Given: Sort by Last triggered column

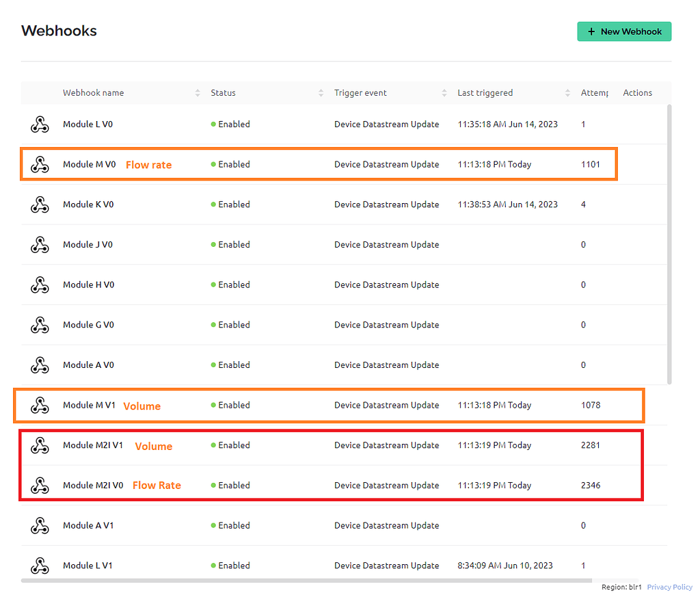Looking at the screenshot, I should [x=567, y=92].
